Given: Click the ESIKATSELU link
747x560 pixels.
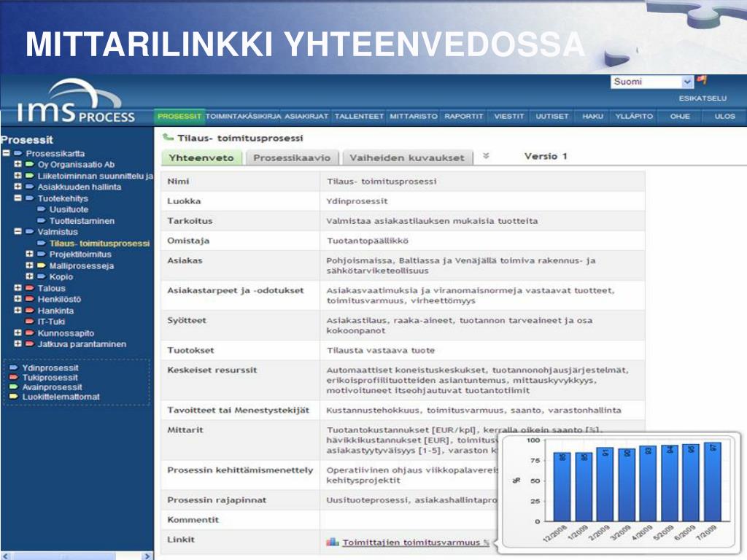Looking at the screenshot, I should coord(703,98).
